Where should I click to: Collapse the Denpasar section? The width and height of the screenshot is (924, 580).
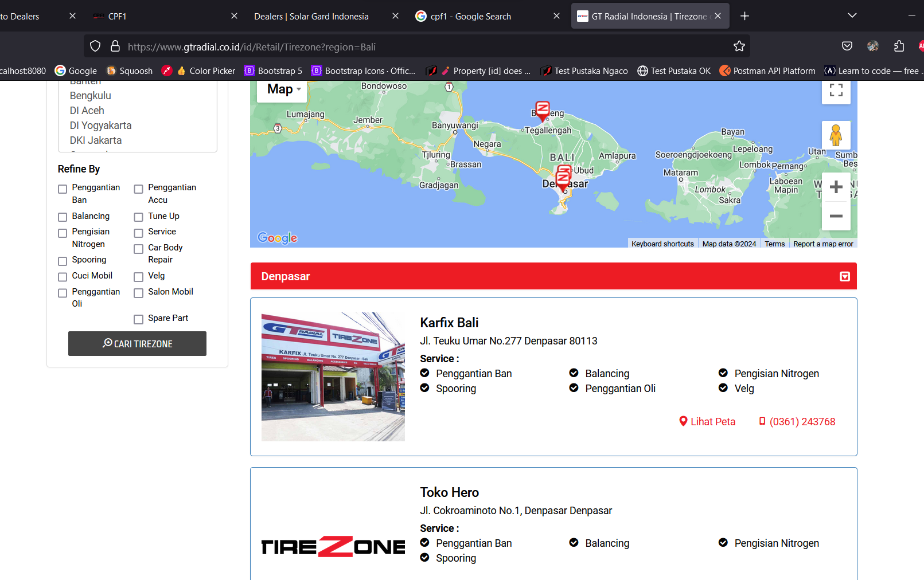[x=844, y=277]
